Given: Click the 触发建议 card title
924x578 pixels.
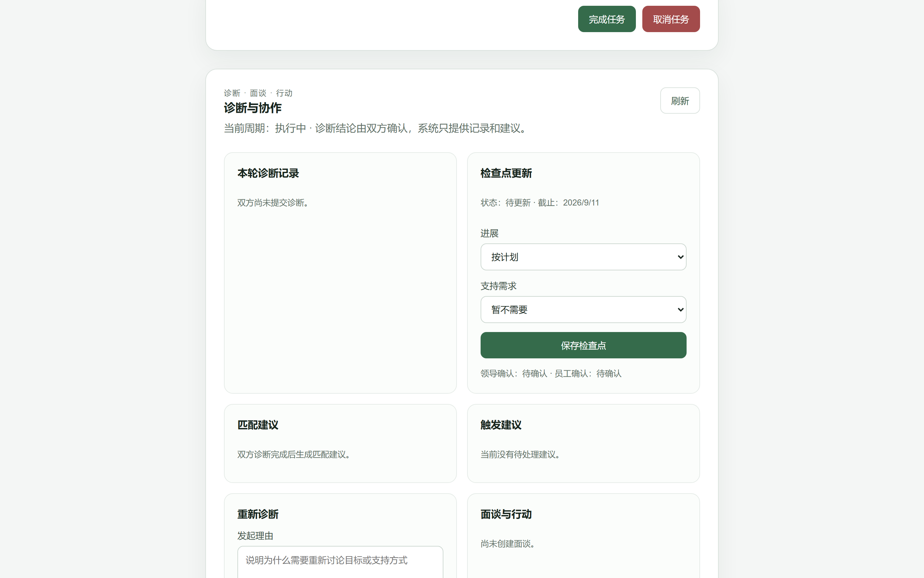Looking at the screenshot, I should point(501,425).
